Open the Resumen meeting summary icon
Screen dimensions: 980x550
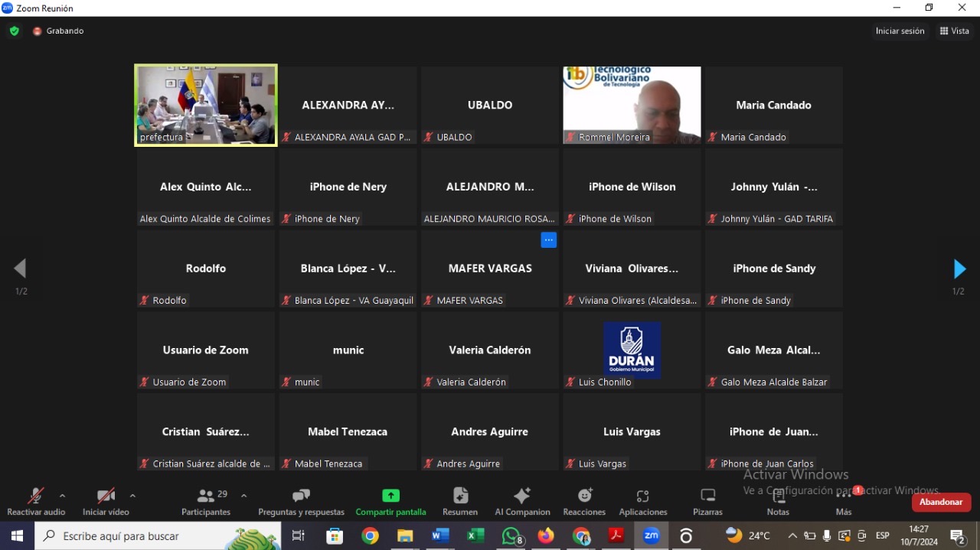pos(460,501)
